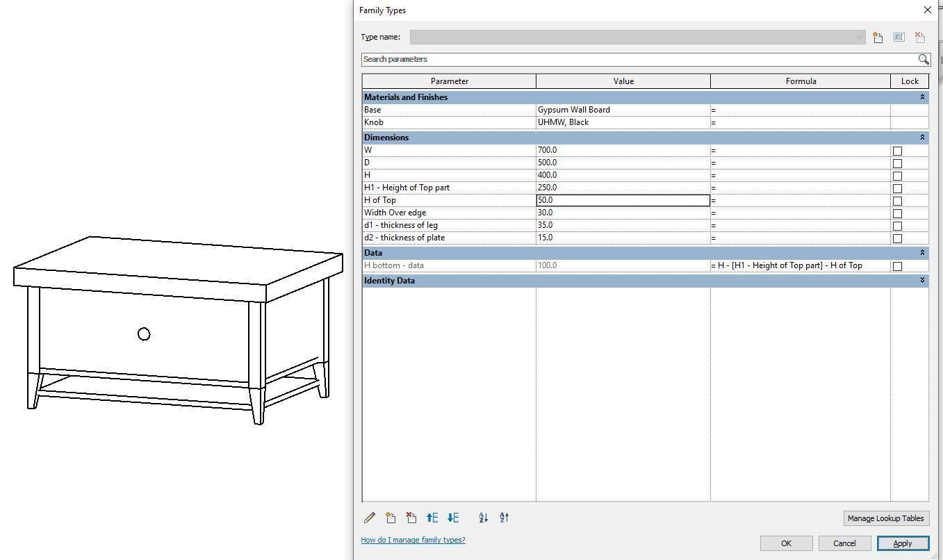Move parameter up in the list
943x560 pixels.
[x=432, y=518]
